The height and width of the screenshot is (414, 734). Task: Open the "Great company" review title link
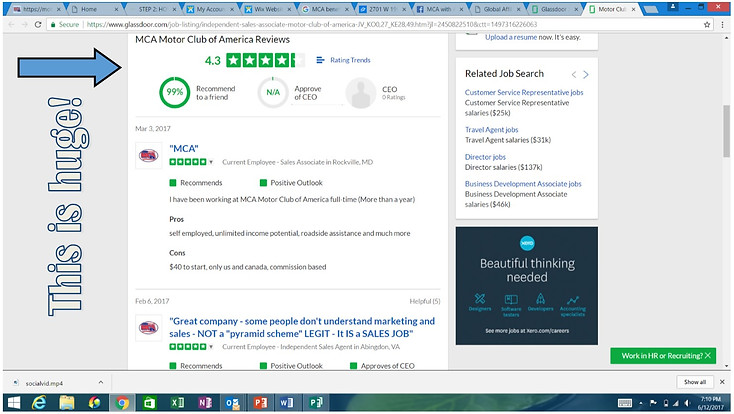pos(302,327)
